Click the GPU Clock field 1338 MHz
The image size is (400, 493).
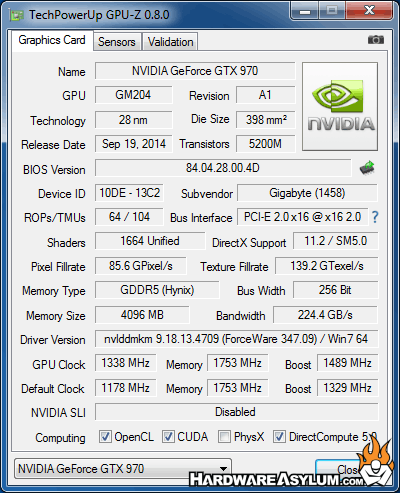point(125,363)
